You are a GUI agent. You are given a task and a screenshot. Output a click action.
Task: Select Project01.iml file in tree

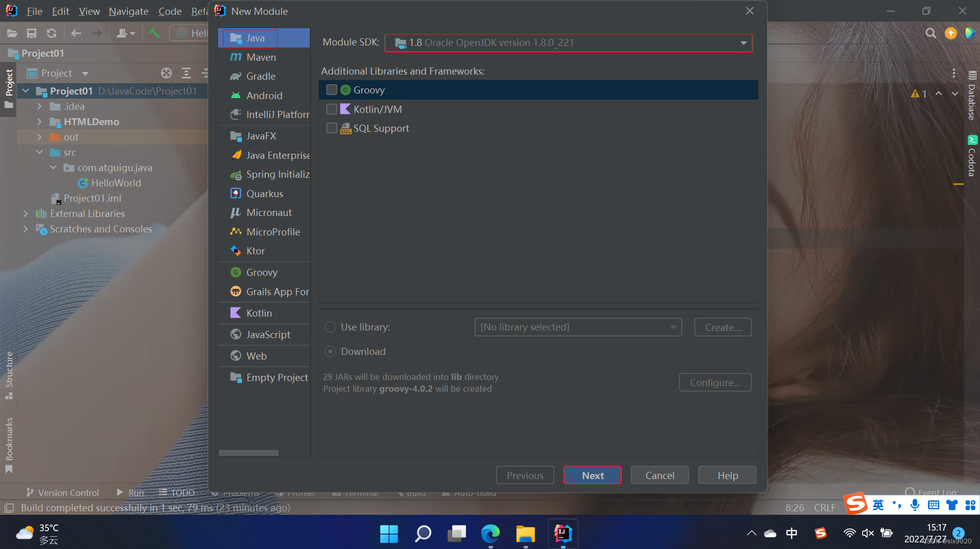click(x=92, y=198)
